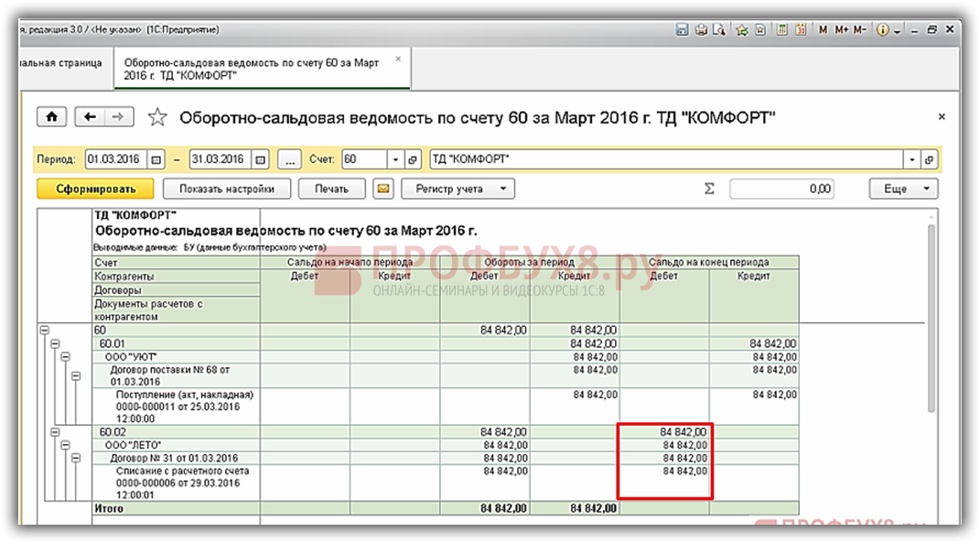
Task: Click Показать настройки button
Action: coord(227,189)
